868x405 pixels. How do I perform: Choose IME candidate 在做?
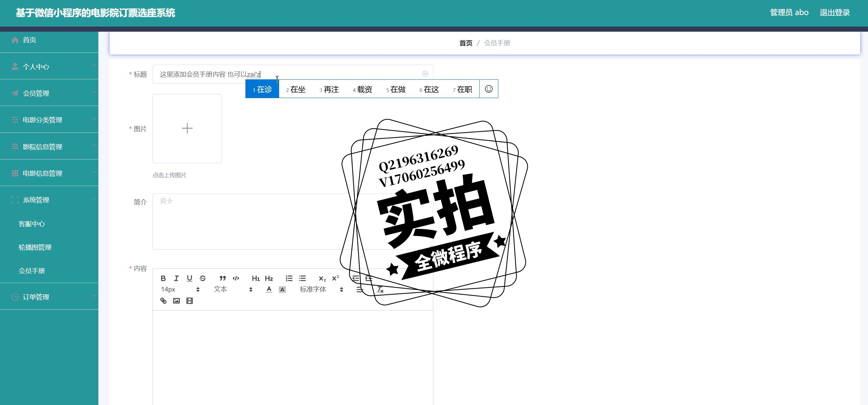(396, 89)
